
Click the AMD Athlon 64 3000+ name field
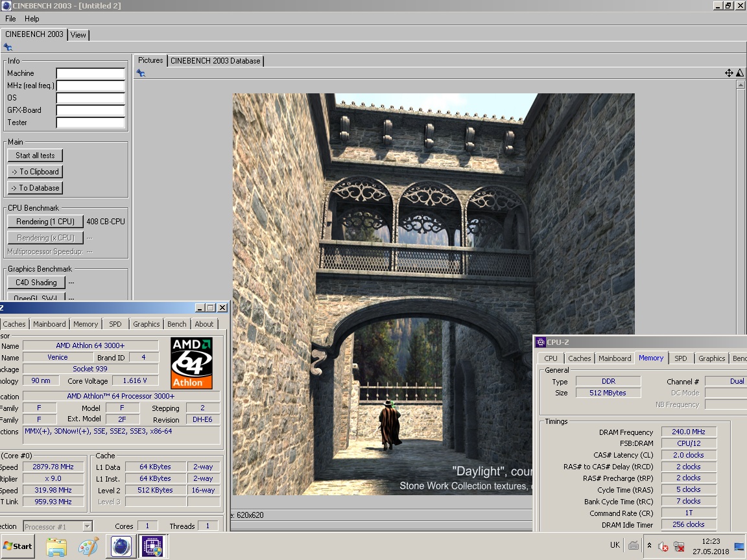(91, 345)
